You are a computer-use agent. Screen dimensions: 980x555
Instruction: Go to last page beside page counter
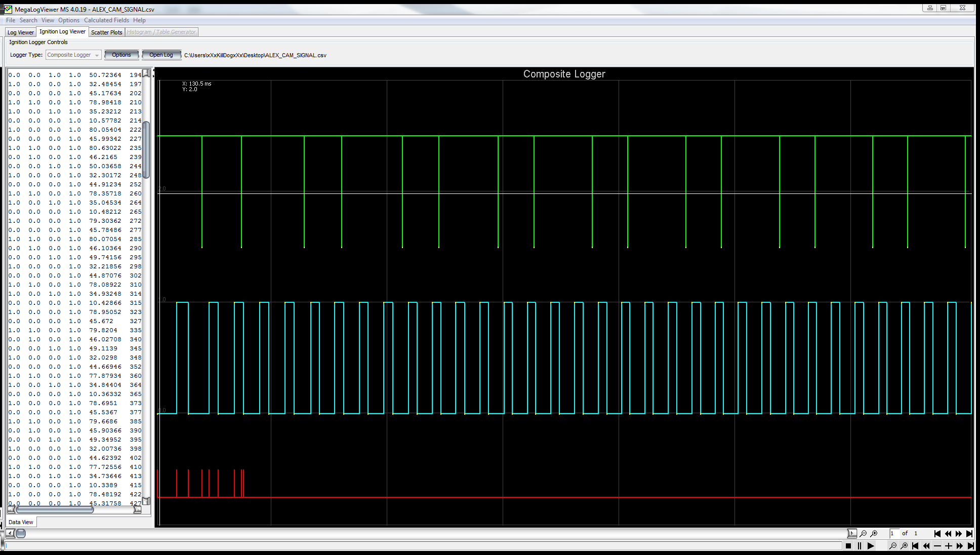click(969, 534)
